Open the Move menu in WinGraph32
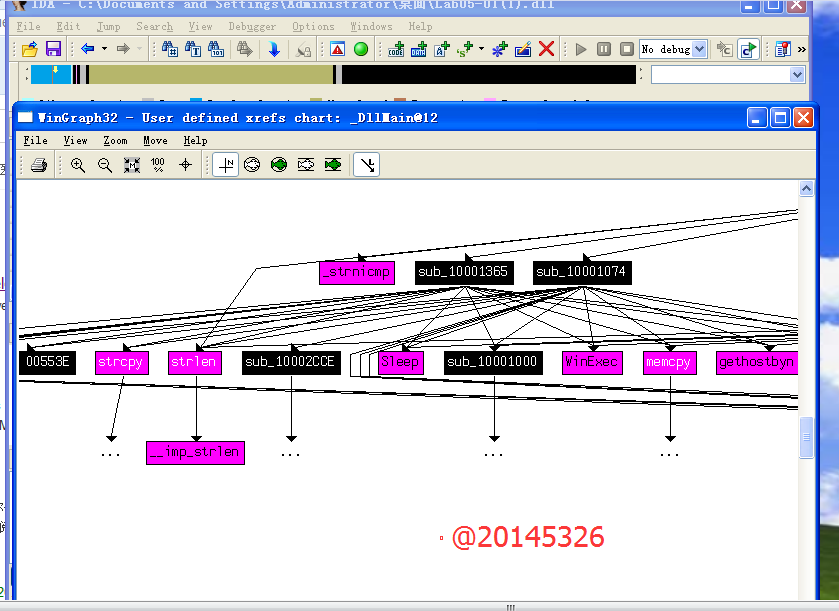The image size is (839, 611). (155, 141)
